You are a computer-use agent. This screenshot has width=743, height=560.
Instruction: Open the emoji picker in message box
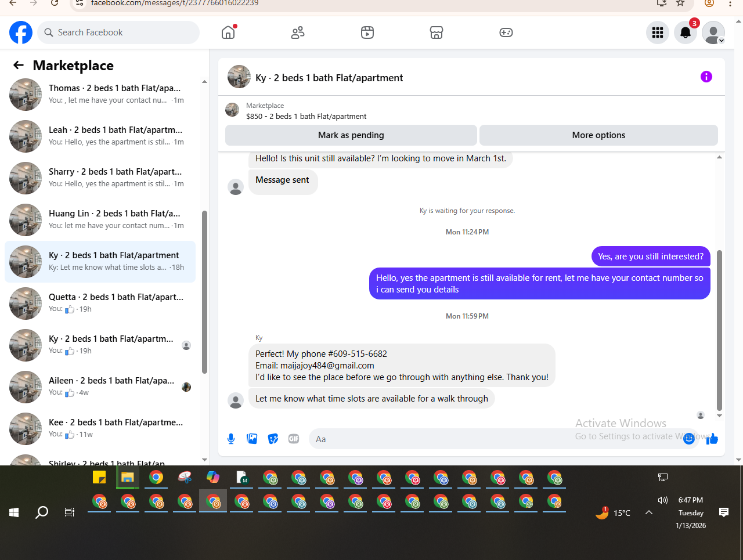coord(689,439)
